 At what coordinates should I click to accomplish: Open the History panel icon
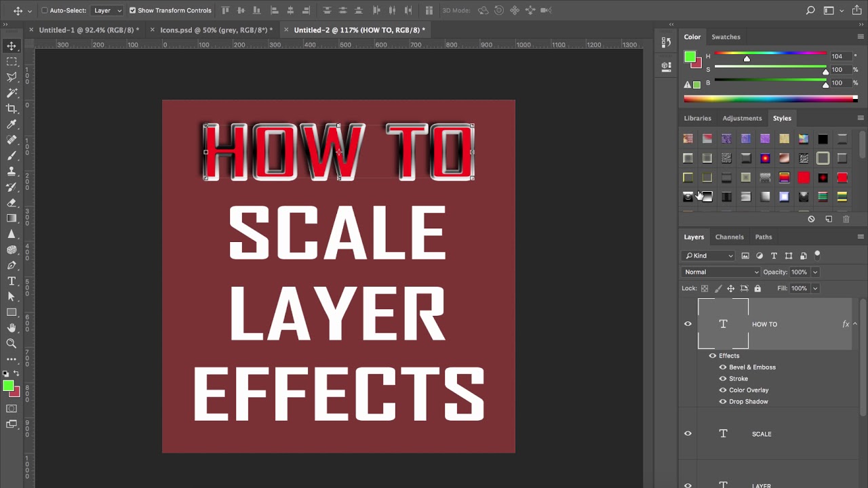pyautogui.click(x=667, y=42)
